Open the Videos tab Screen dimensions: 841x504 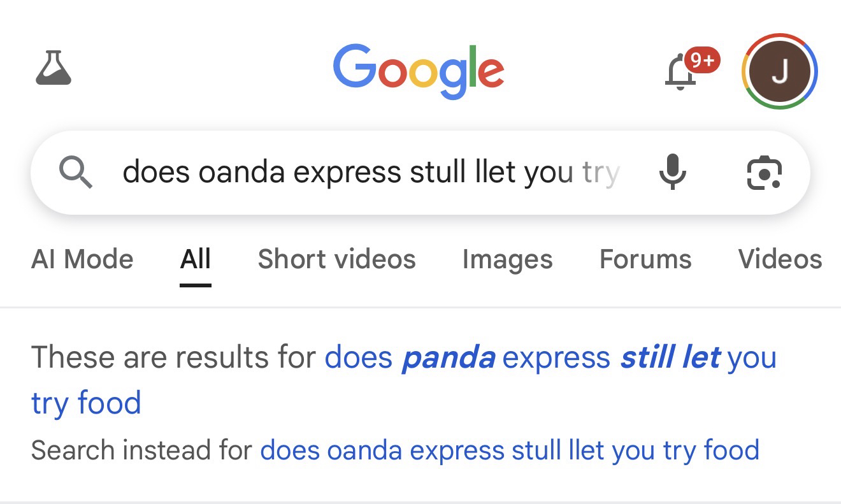point(780,259)
